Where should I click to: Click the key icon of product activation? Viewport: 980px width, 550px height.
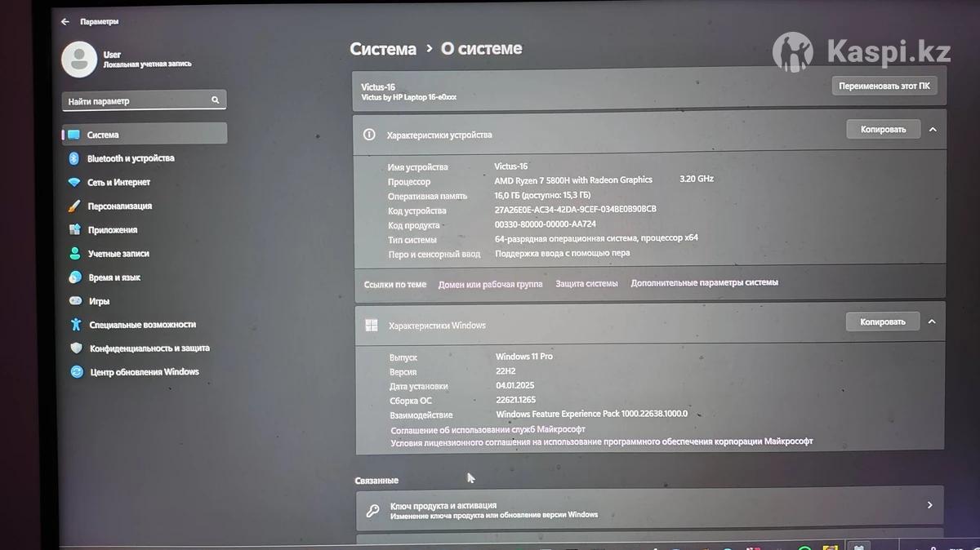pos(372,511)
